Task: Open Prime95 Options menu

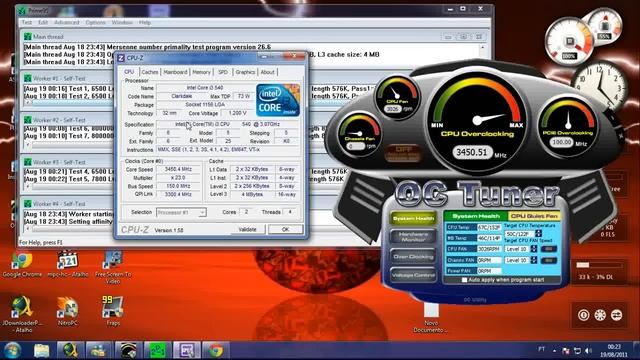Action: pyautogui.click(x=96, y=22)
